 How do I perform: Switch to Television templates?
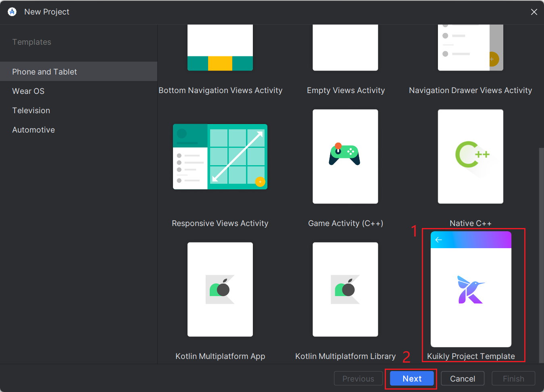(79, 110)
